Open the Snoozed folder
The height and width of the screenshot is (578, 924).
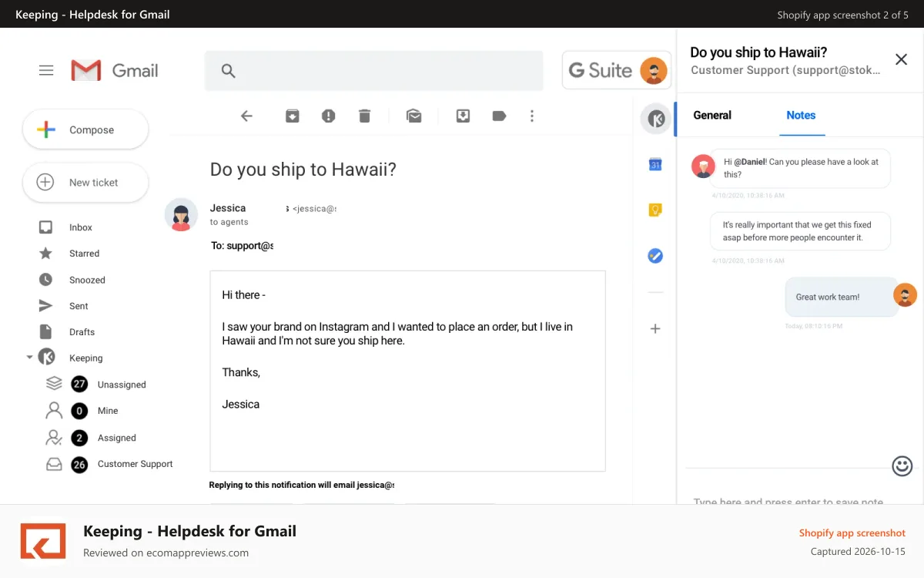click(x=87, y=280)
